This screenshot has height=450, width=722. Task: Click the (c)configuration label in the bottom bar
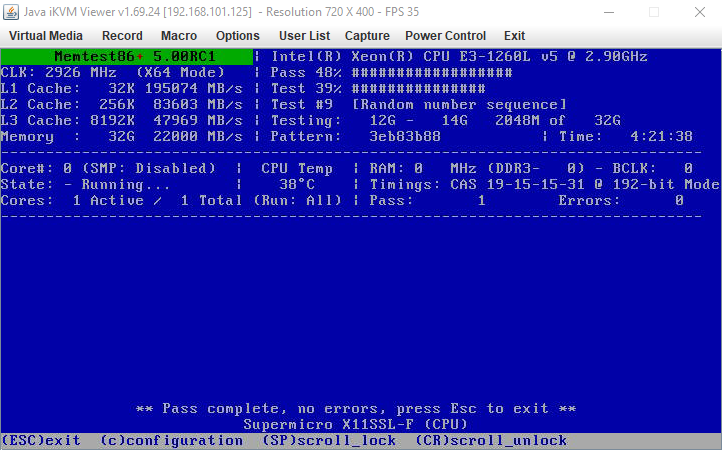(171, 441)
